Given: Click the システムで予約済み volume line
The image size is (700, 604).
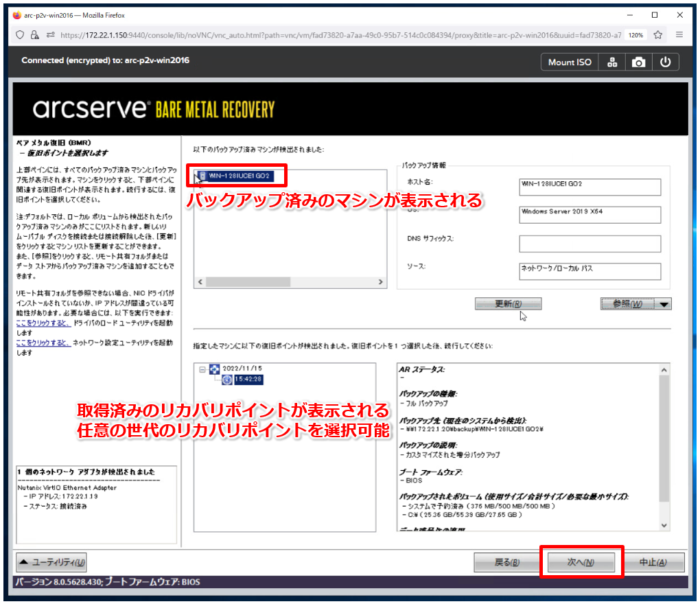Looking at the screenshot, I should (478, 507).
